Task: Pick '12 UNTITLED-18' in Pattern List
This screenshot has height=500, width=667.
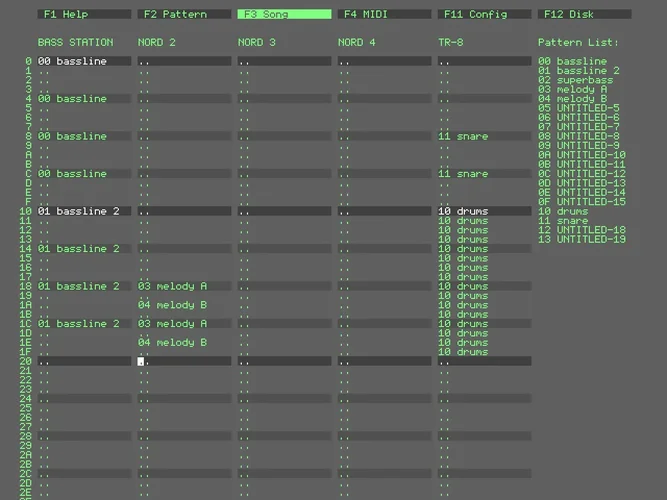Action: (x=581, y=229)
